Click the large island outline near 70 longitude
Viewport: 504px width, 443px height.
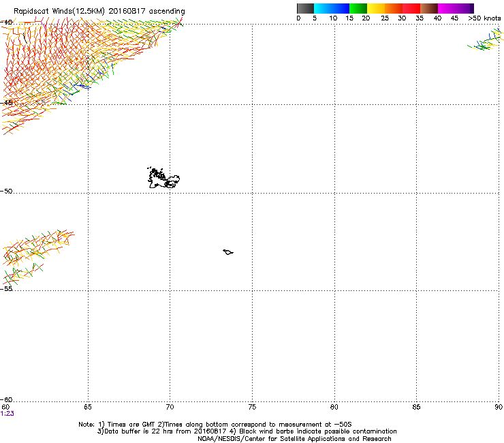tap(163, 178)
